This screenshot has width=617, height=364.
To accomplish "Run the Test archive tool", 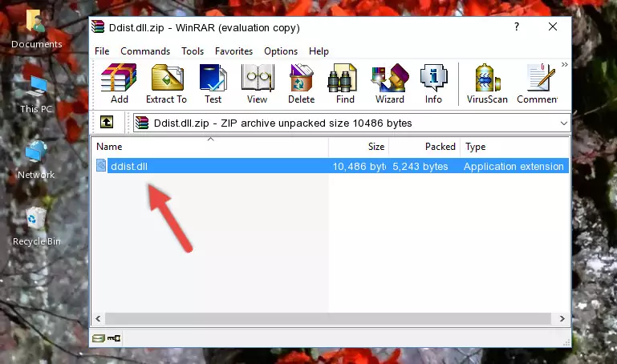I will pyautogui.click(x=213, y=83).
